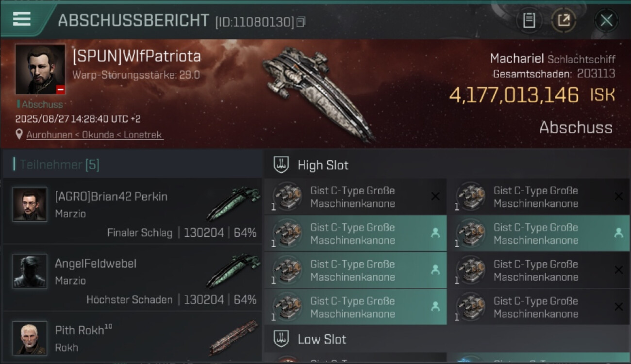
Task: Click the Machariel ship image
Action: pyautogui.click(x=318, y=92)
